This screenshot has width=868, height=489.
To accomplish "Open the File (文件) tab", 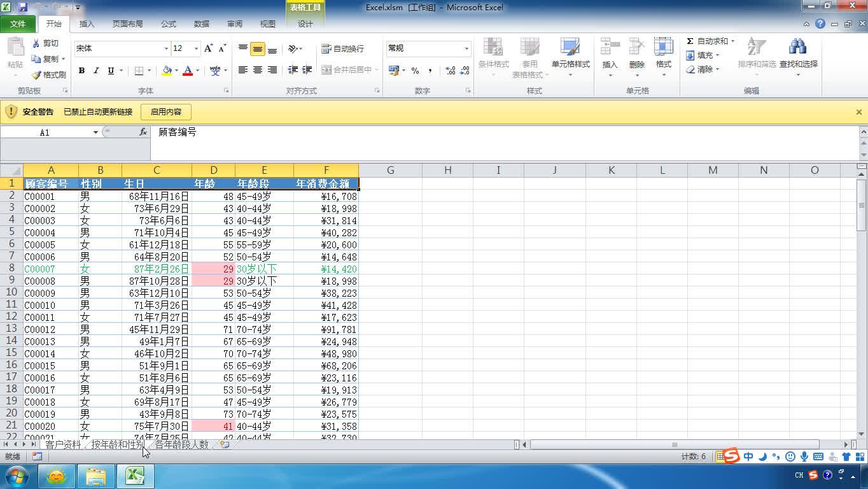I will coord(18,24).
